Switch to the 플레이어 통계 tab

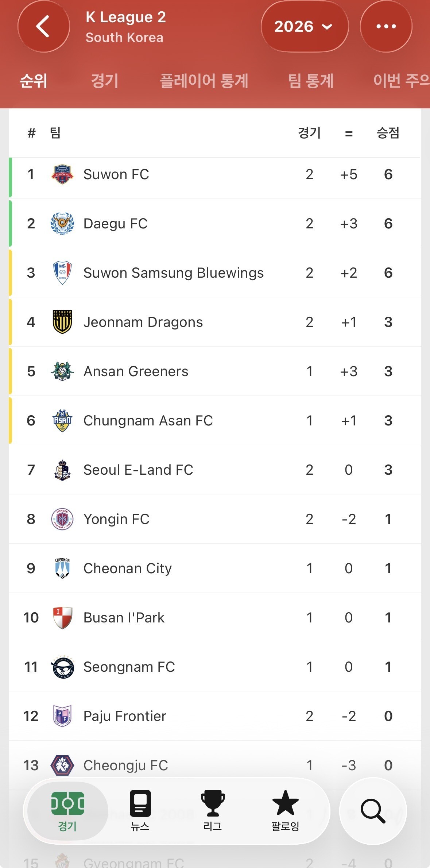point(204,81)
